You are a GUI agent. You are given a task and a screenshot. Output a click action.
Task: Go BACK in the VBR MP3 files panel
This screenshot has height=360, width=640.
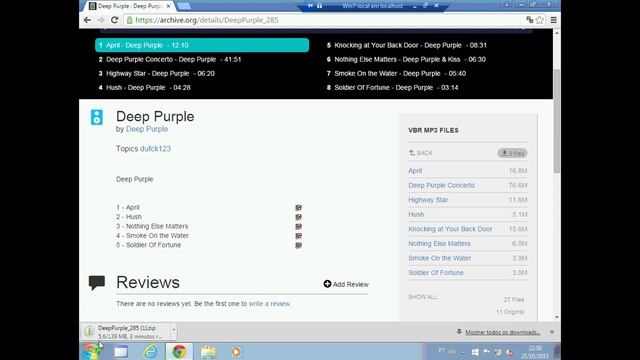point(421,153)
